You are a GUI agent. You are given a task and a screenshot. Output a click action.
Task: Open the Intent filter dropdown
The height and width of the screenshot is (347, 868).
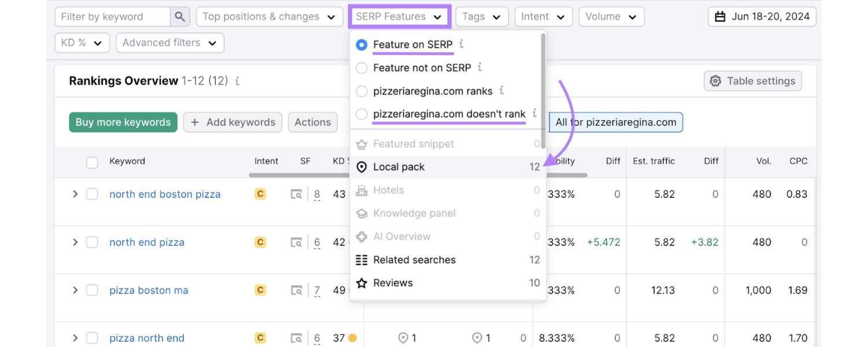point(543,16)
